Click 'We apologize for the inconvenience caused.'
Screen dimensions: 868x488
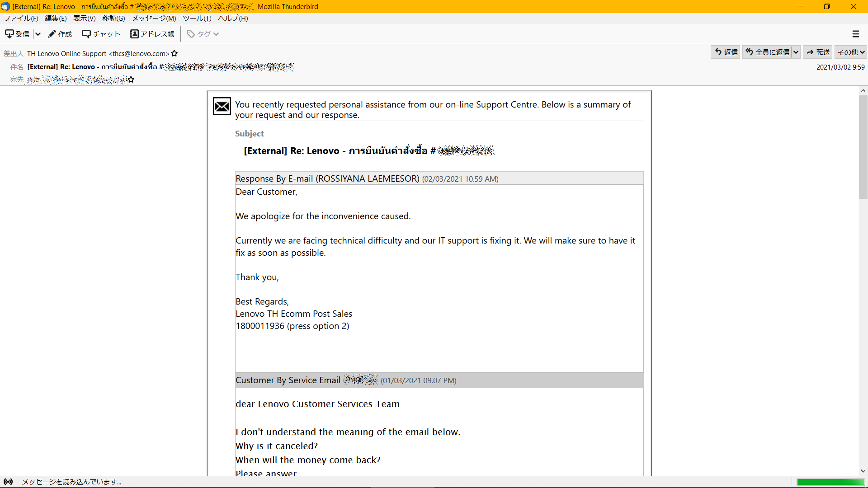323,216
